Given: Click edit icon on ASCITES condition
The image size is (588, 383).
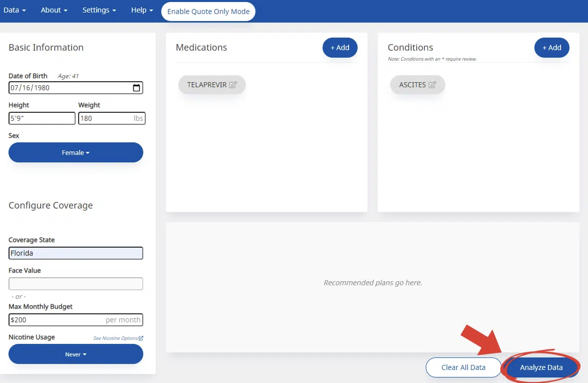Looking at the screenshot, I should click(x=432, y=85).
